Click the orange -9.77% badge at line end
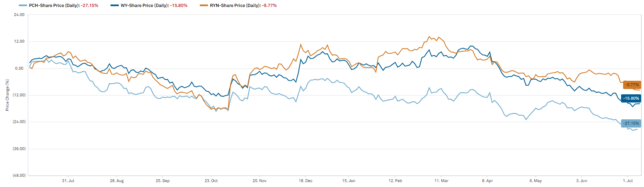Image resolution: width=644 pixels, height=187 pixels. coord(632,85)
